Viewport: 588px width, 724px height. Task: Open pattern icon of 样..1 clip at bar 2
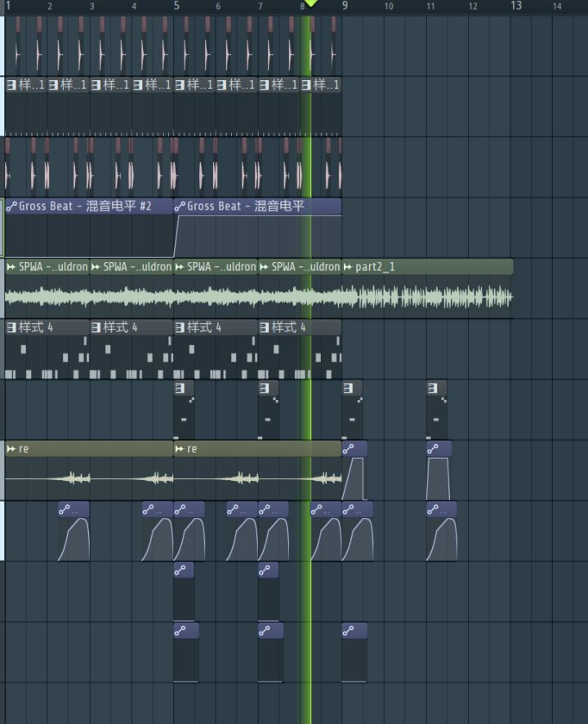click(x=54, y=85)
